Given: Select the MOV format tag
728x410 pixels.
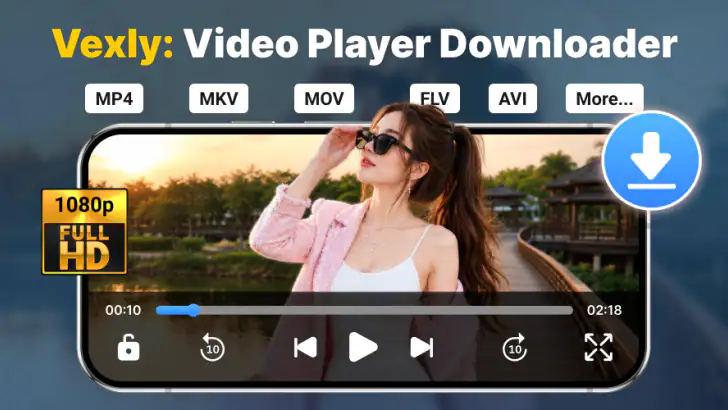Looking at the screenshot, I should 324,98.
